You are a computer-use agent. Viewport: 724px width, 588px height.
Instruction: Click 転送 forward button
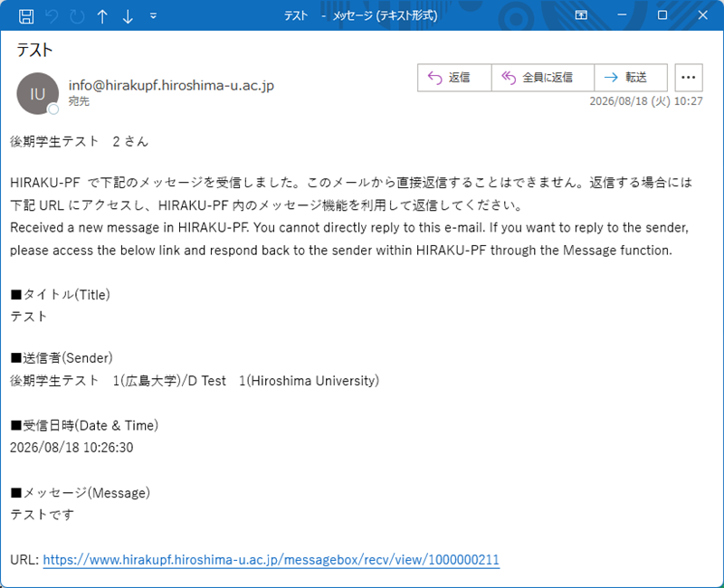[x=631, y=78]
